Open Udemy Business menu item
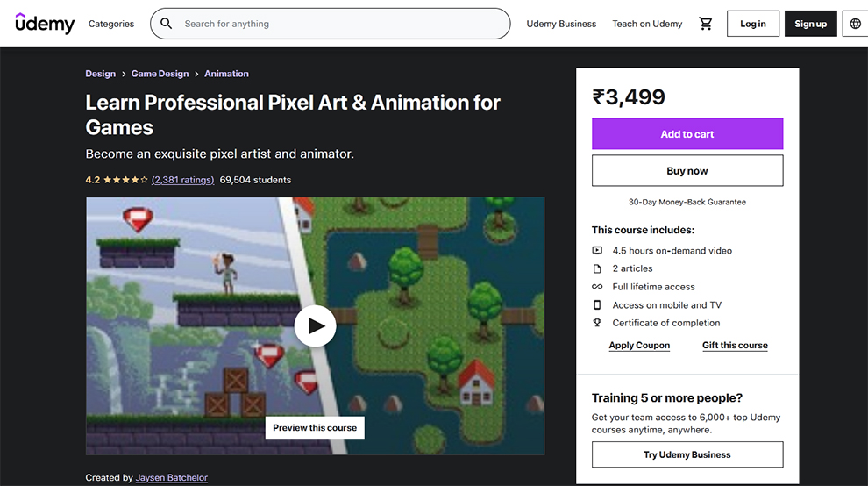Viewport: 868px width, 486px height. click(x=561, y=24)
